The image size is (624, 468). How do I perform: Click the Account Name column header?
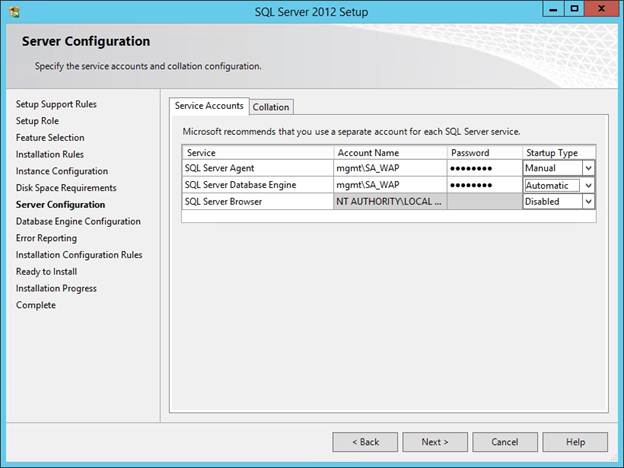[390, 153]
